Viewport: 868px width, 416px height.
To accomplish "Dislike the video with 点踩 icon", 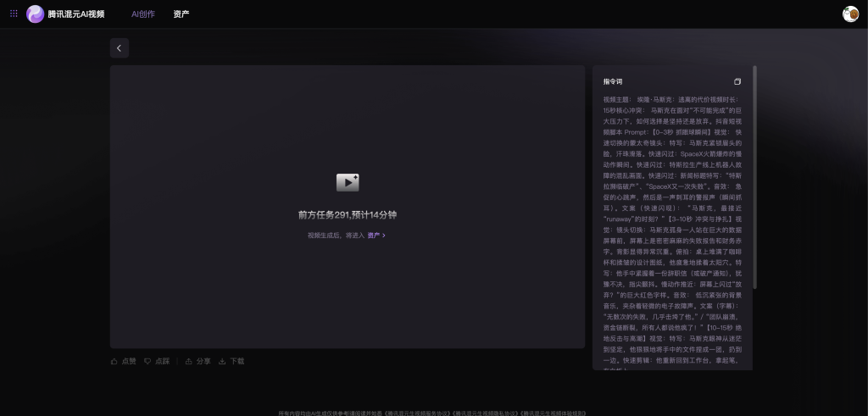I will pyautogui.click(x=157, y=361).
